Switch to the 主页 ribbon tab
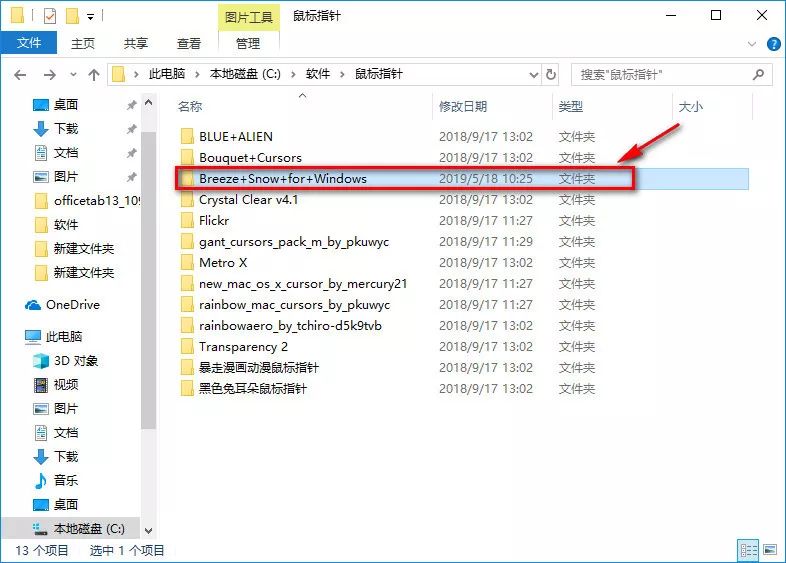The image size is (786, 563). [83, 44]
